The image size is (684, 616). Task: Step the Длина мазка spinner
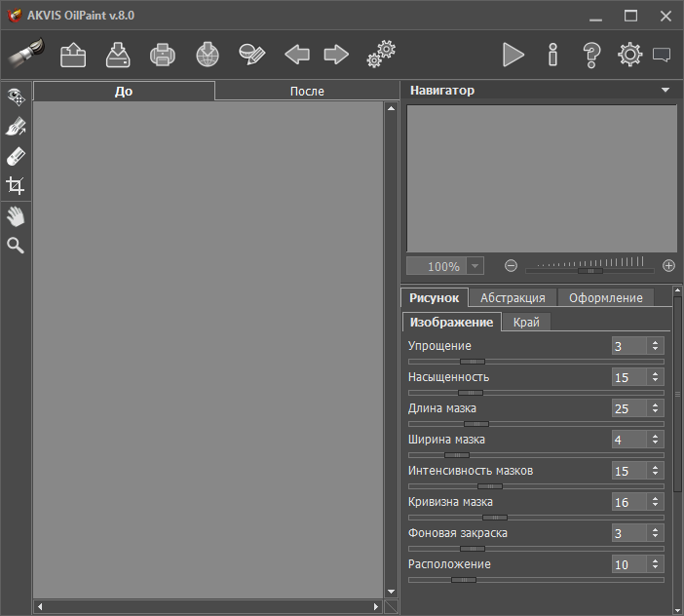coord(655,408)
